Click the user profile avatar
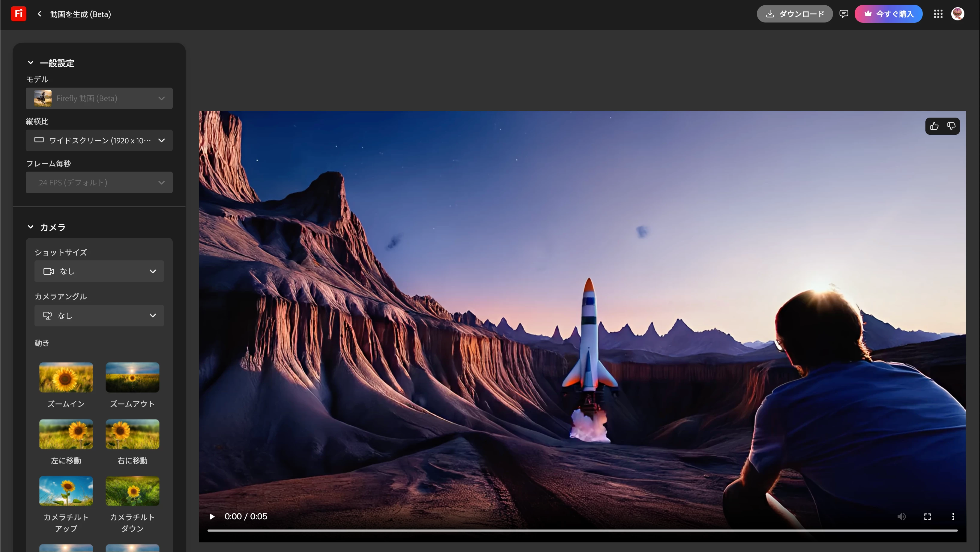The width and height of the screenshot is (980, 552). (957, 14)
